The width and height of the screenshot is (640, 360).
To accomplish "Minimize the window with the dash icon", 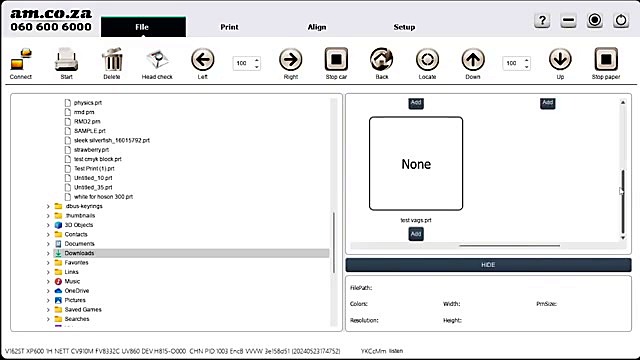I will (568, 20).
